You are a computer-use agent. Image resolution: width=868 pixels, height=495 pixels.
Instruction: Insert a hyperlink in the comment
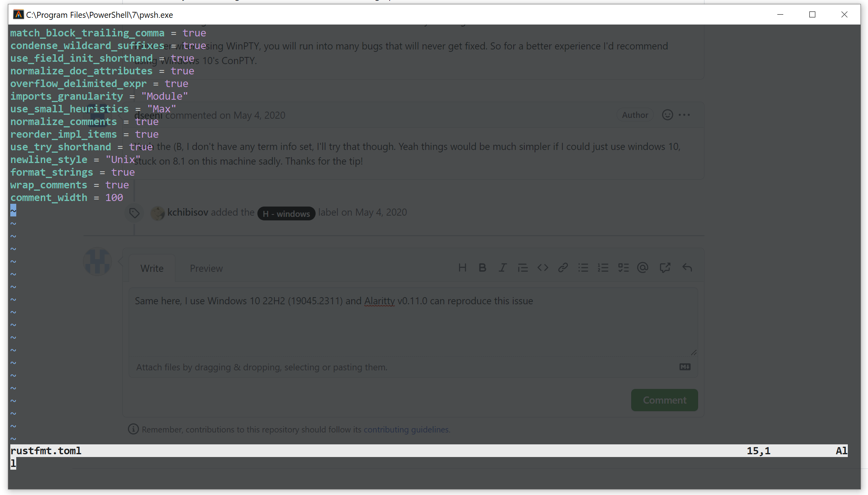pos(563,267)
